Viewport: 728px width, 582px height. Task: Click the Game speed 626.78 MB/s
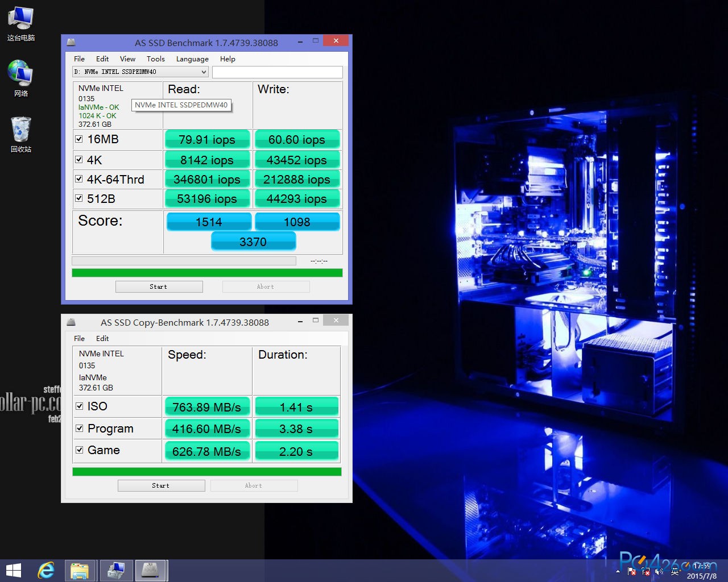click(x=207, y=451)
